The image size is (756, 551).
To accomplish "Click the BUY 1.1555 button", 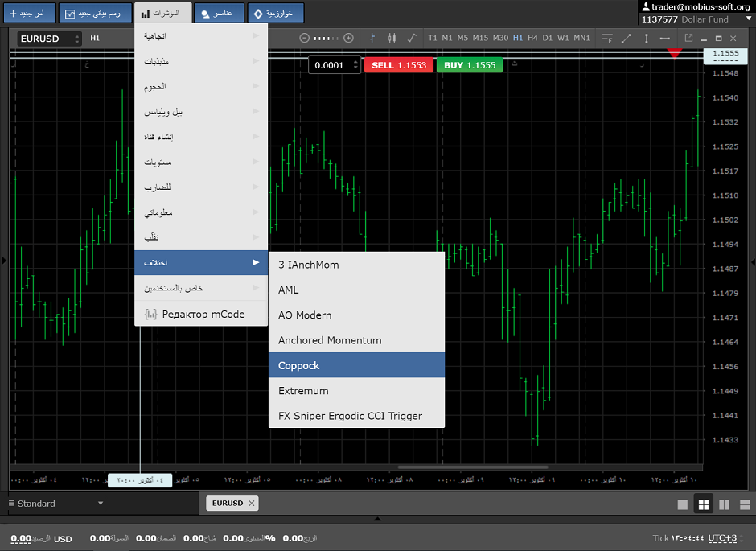I will point(470,65).
